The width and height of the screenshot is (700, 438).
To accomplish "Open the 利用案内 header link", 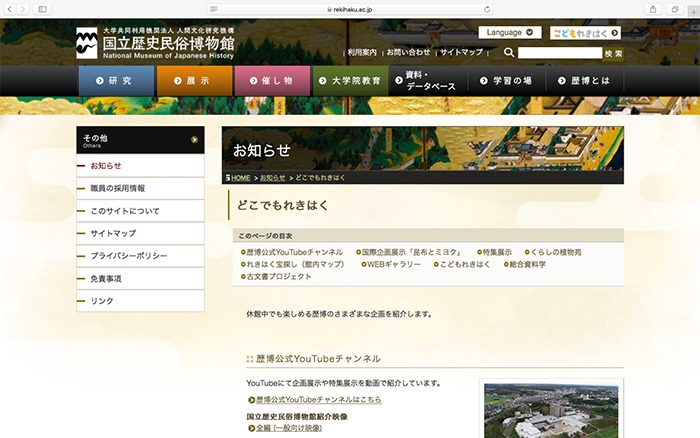I will pos(362,52).
